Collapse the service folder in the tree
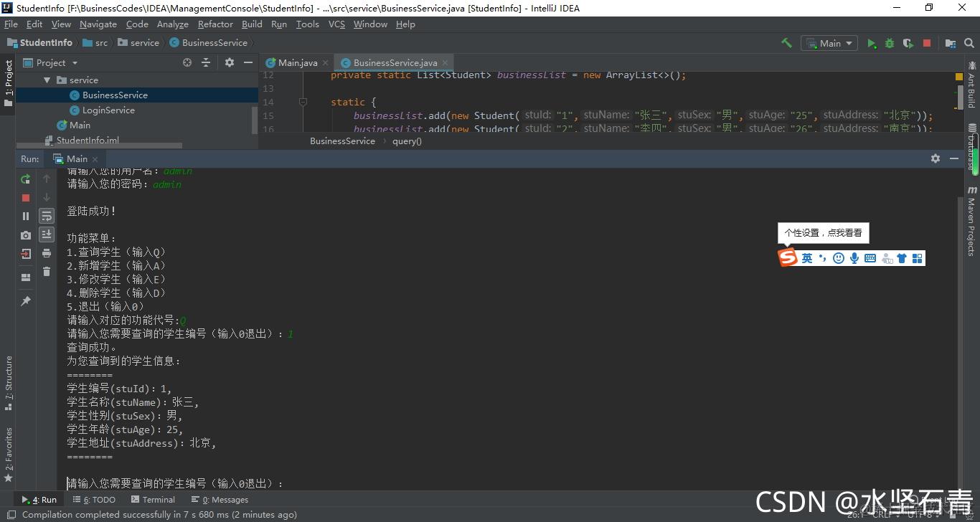 tap(47, 80)
